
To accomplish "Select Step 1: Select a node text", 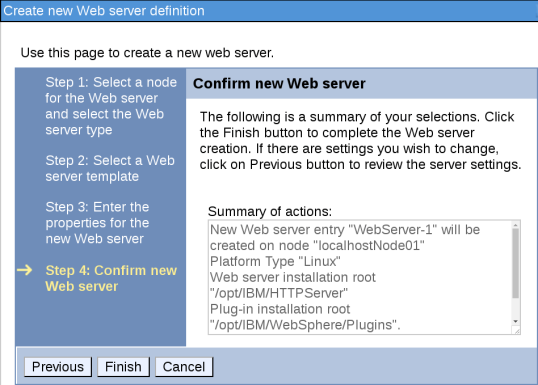I will (x=111, y=106).
